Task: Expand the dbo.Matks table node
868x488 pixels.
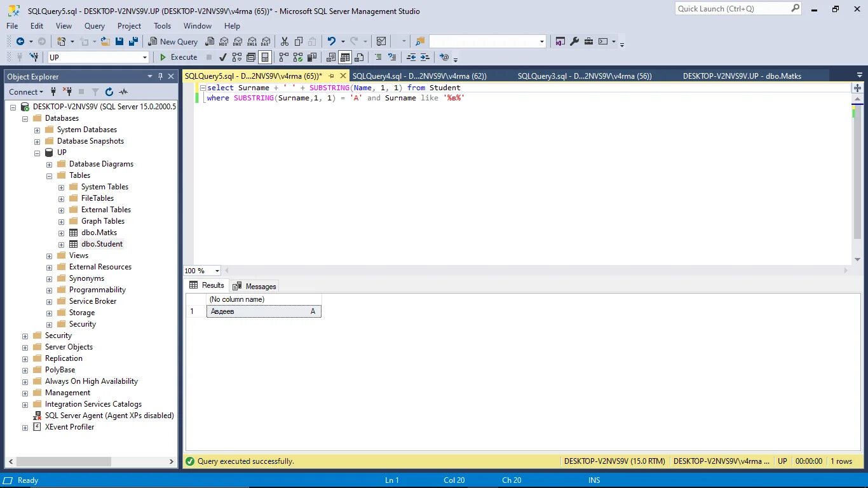Action: [x=61, y=233]
